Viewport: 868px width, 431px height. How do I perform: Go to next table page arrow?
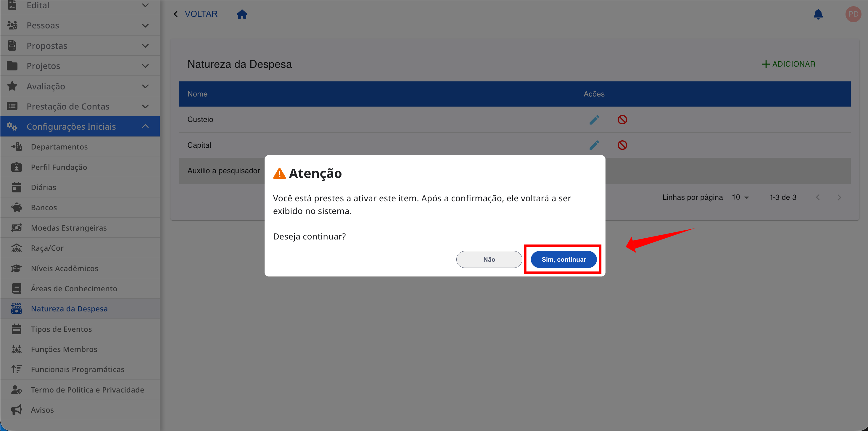coord(839,197)
